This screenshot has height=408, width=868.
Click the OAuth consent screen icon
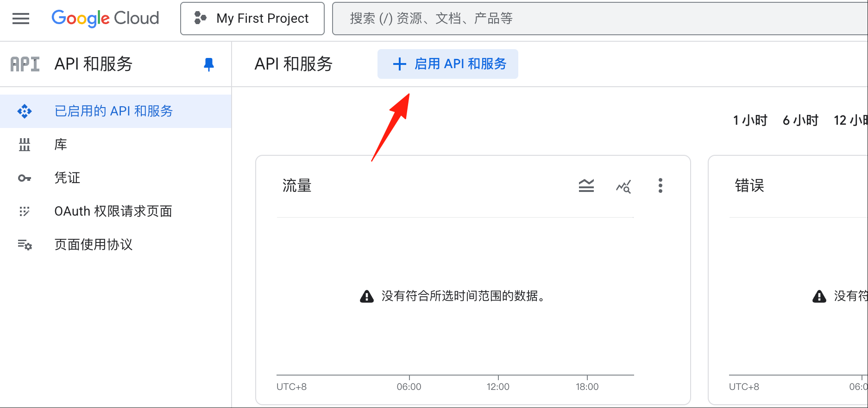(25, 211)
